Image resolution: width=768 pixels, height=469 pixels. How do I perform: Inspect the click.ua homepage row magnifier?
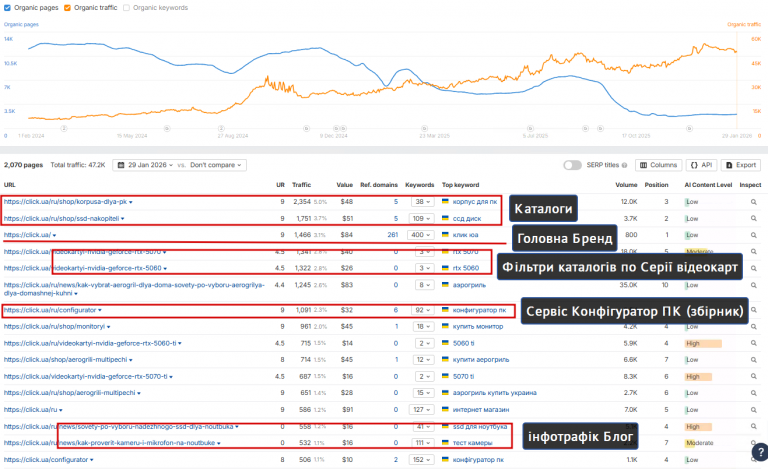tap(754, 235)
